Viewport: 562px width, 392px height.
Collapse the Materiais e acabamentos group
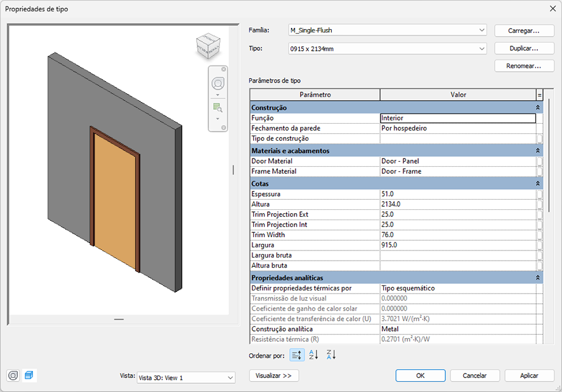538,150
